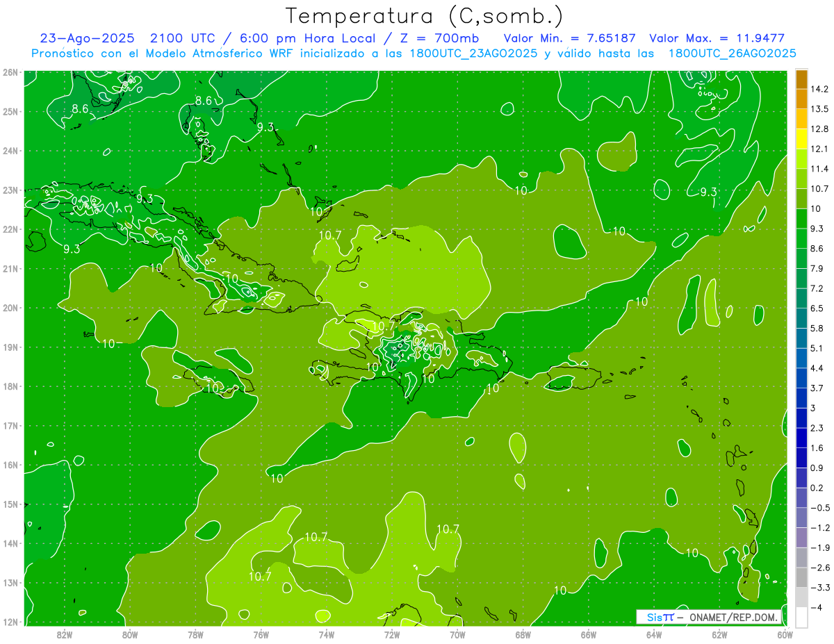This screenshot has height=644, width=834.
Task: Click the '70W' longitude label
Action: point(457,634)
